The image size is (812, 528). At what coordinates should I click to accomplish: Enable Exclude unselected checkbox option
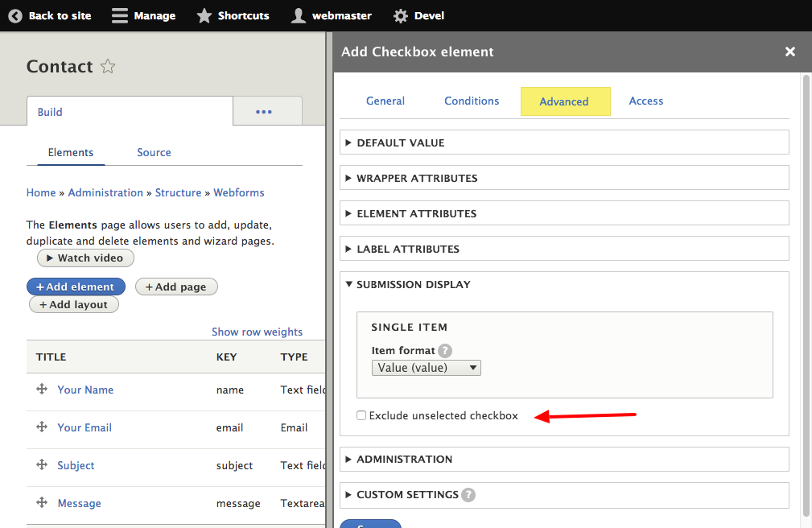[x=361, y=415]
